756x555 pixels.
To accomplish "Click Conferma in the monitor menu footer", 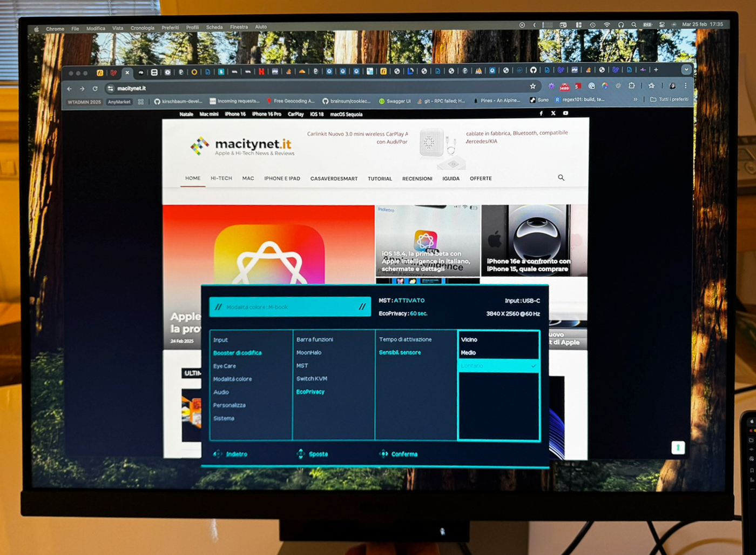I will point(399,454).
